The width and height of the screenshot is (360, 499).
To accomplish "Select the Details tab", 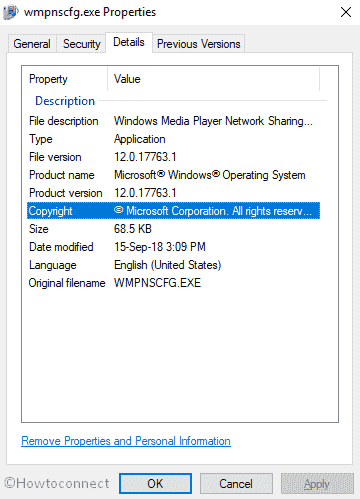I will pyautogui.click(x=129, y=42).
